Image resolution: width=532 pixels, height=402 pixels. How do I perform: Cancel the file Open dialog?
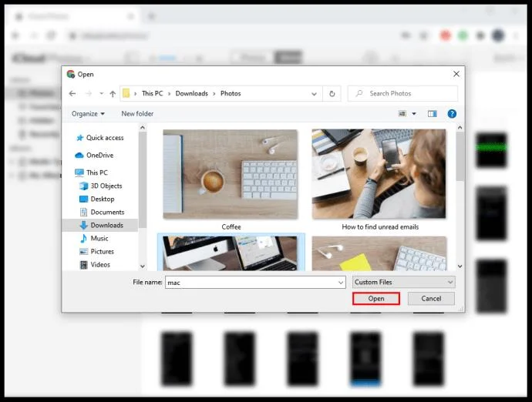[431, 299]
